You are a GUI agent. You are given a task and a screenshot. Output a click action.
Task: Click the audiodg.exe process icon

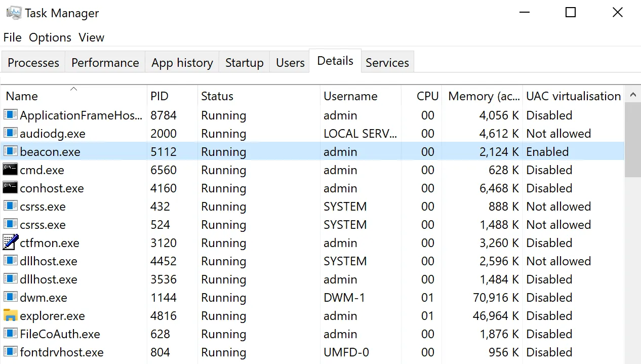click(11, 133)
